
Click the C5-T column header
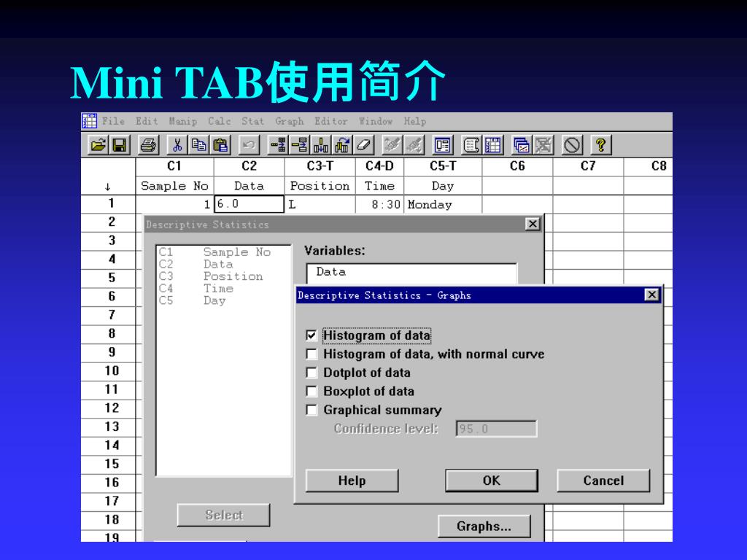443,166
